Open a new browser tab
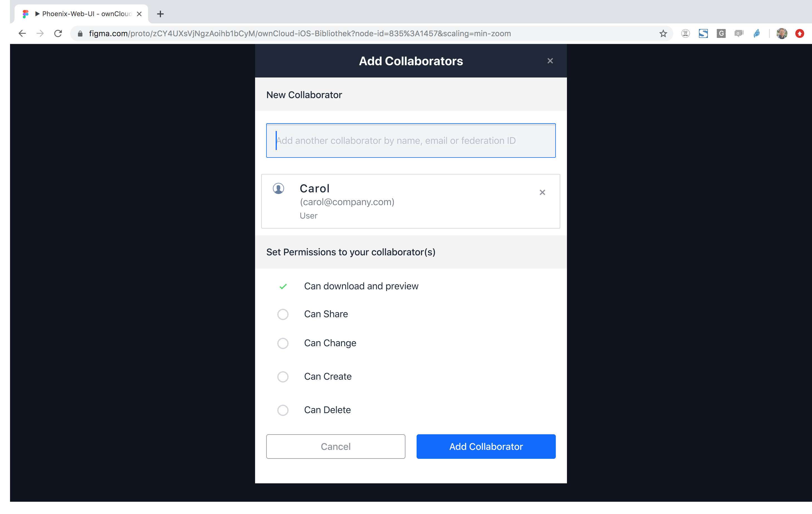812x514 pixels. pyautogui.click(x=160, y=14)
